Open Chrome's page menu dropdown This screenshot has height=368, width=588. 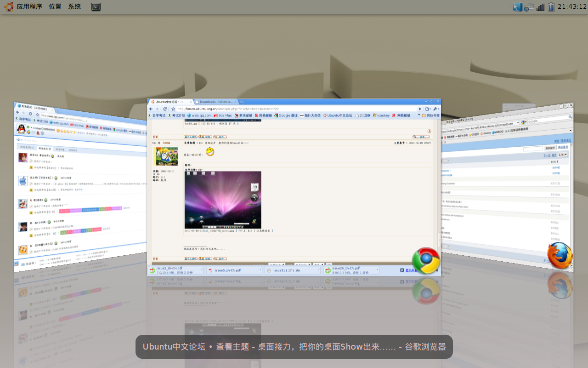[428, 109]
